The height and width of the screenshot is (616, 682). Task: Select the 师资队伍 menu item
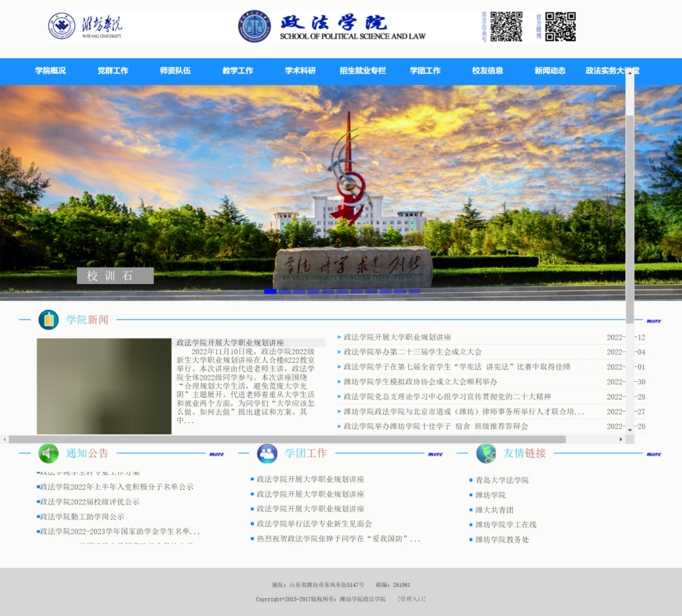pyautogui.click(x=175, y=71)
